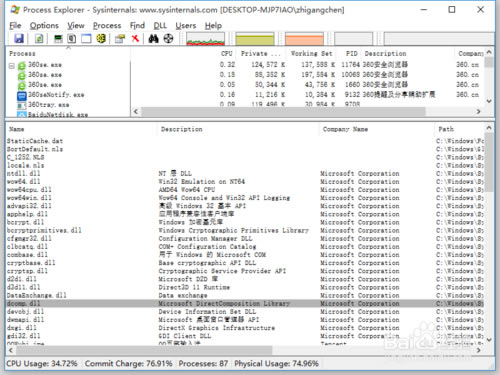Sort lower pane by Path header
Viewport: 500px width, 375px height.
[x=446, y=129]
